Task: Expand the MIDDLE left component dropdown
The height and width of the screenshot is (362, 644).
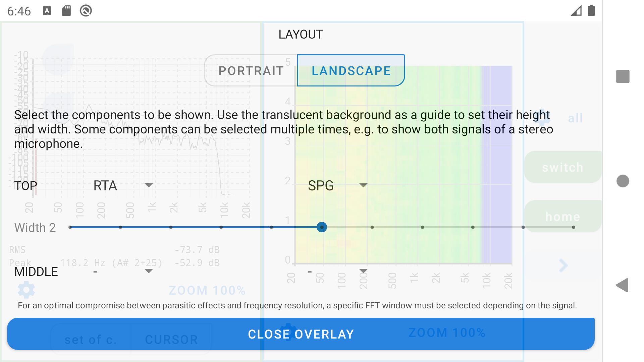Action: coord(123,271)
